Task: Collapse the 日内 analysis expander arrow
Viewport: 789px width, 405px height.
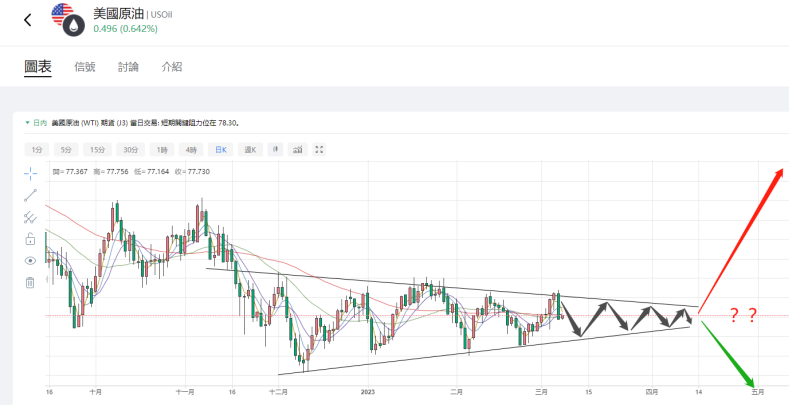Action: 27,123
